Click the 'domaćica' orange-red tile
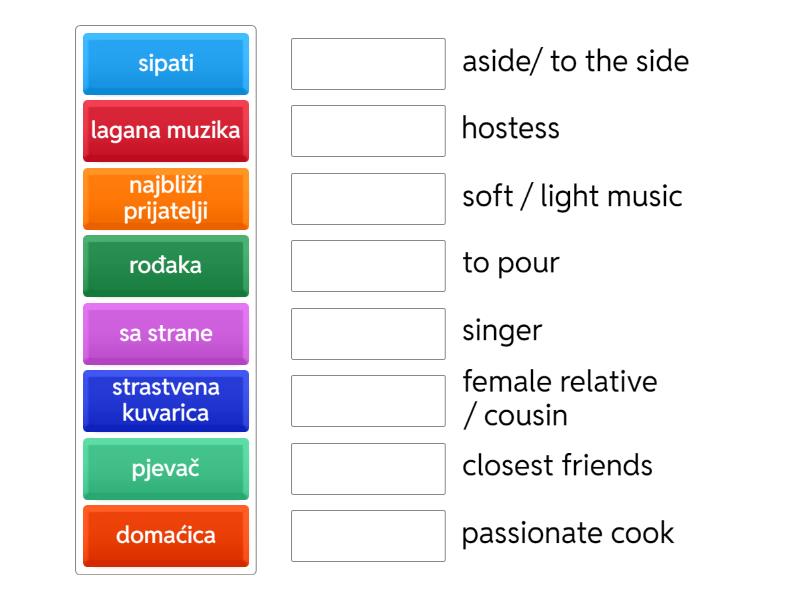Viewport: 800px width, 600px height. click(166, 535)
